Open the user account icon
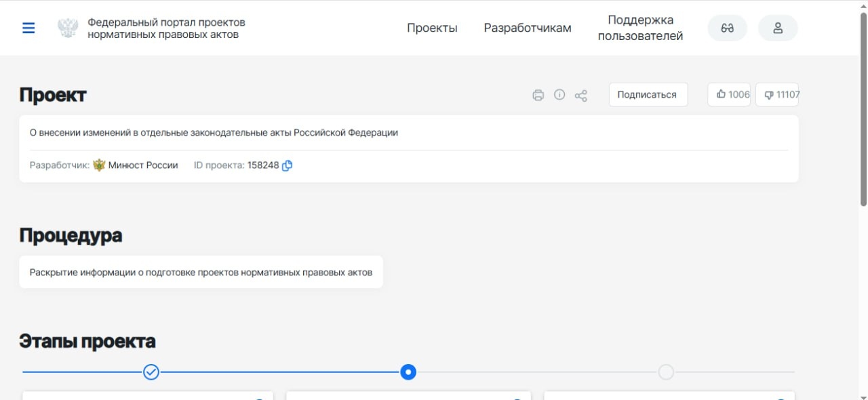 [778, 28]
